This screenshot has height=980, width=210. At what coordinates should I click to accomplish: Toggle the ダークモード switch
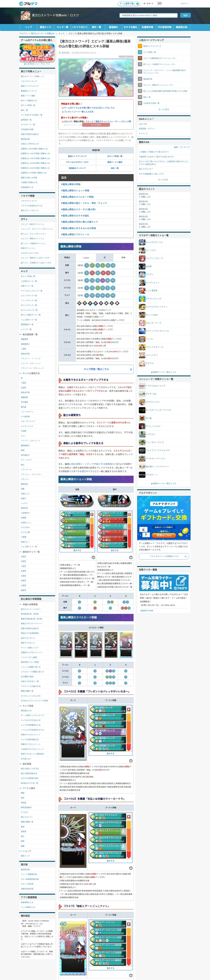click(x=159, y=3)
